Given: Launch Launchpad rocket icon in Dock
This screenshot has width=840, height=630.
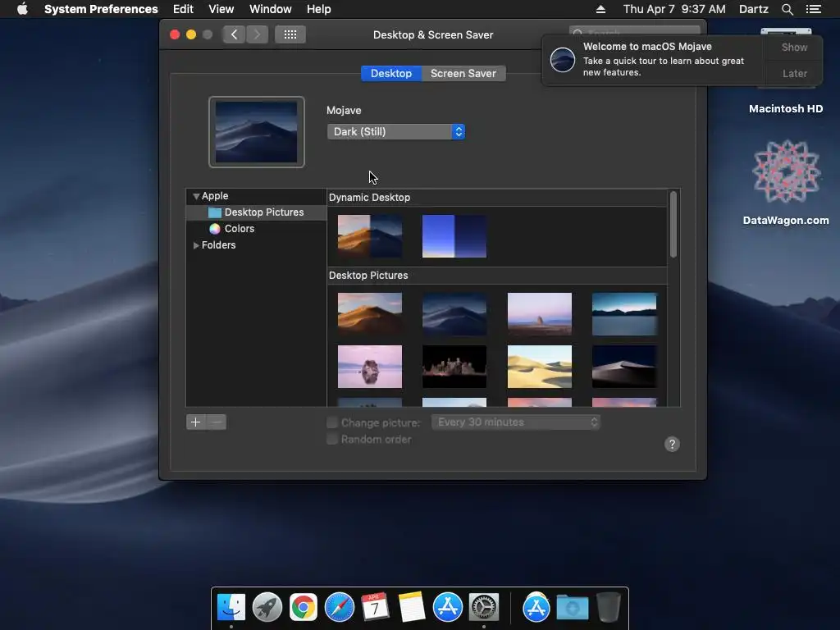Looking at the screenshot, I should 267,607.
